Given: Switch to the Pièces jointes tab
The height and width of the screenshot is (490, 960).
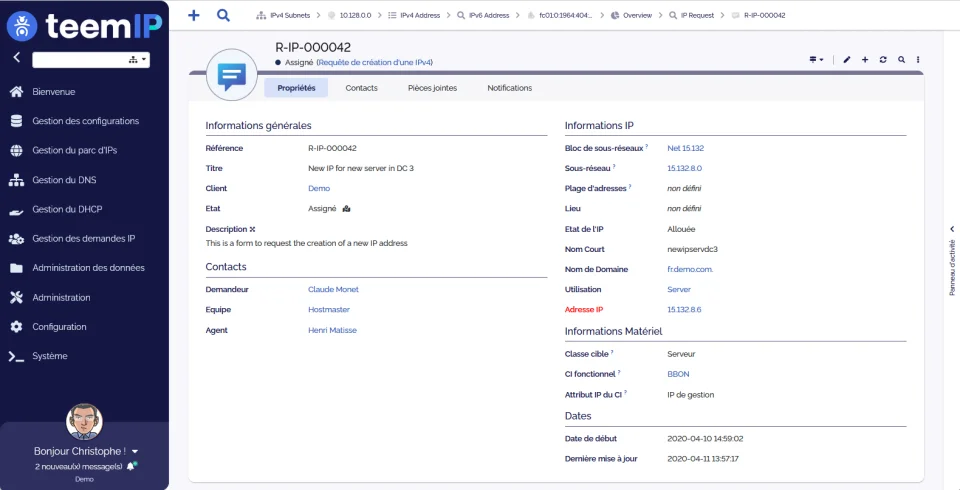Looking at the screenshot, I should (x=432, y=88).
